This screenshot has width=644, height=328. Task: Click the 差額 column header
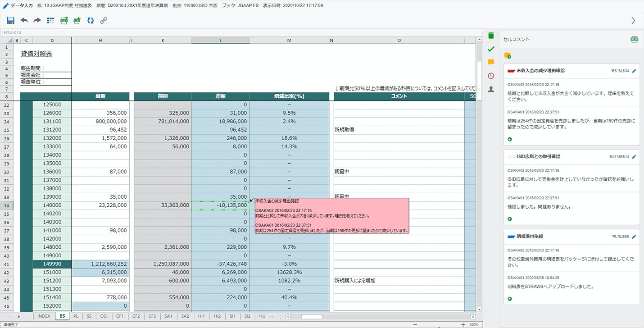point(220,96)
